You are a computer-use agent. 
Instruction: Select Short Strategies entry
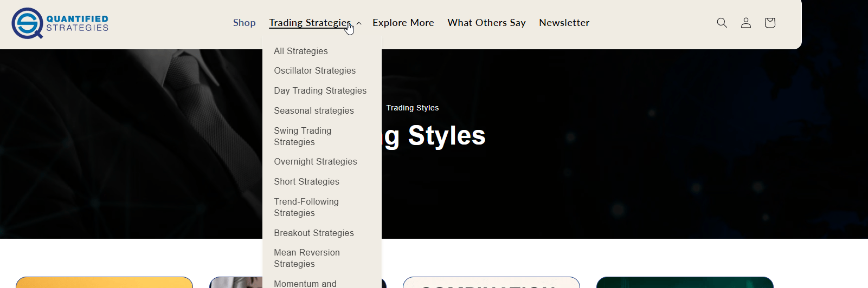click(307, 181)
